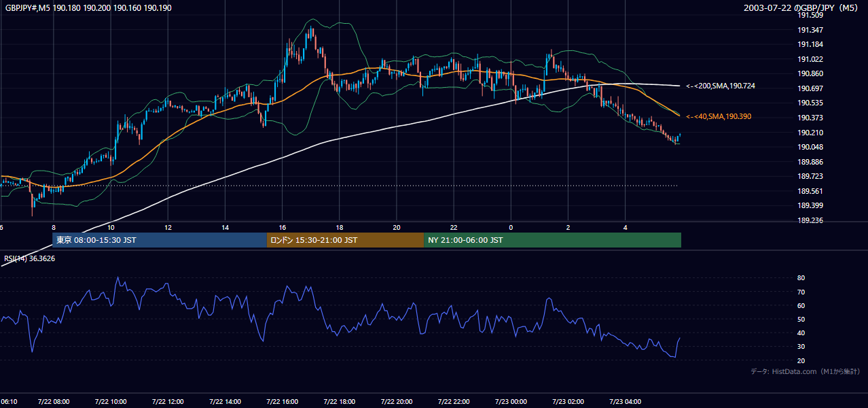
Task: Click bottom time label 7/22 10:00
Action: coord(110,402)
